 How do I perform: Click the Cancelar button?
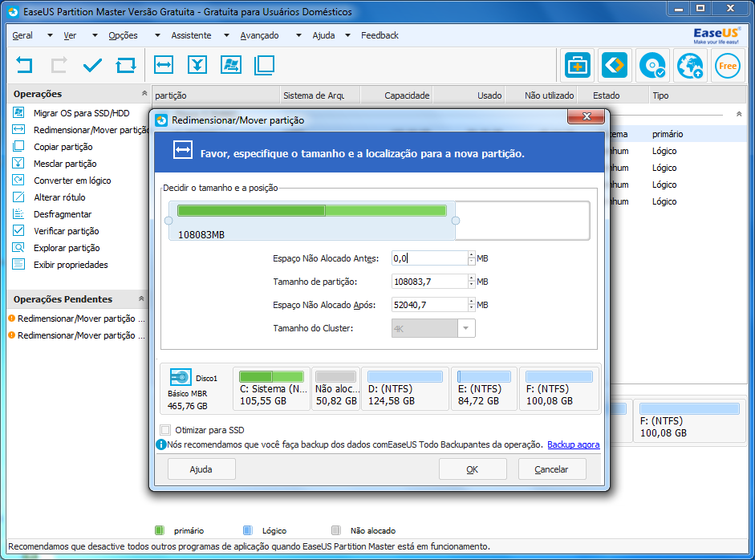552,469
